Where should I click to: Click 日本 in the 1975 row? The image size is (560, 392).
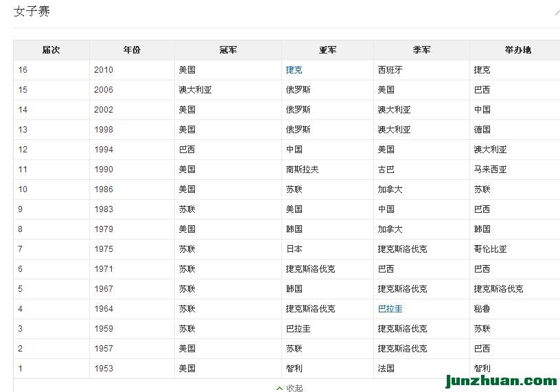point(294,249)
